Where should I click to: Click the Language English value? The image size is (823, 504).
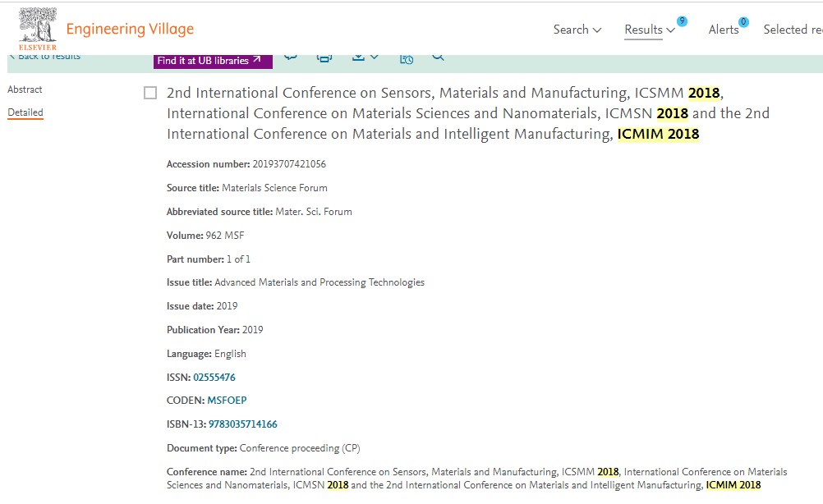[x=230, y=354]
